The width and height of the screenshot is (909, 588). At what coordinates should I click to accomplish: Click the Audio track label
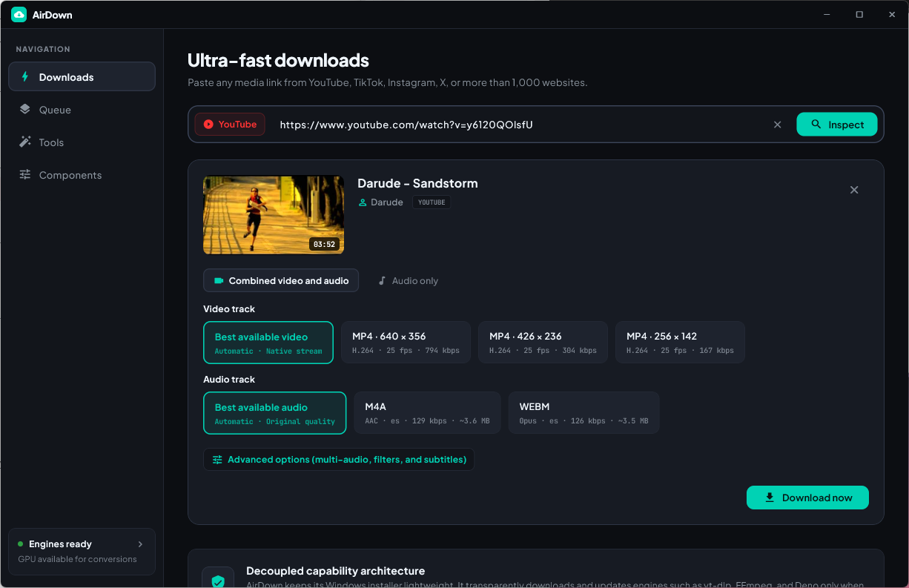pos(229,380)
